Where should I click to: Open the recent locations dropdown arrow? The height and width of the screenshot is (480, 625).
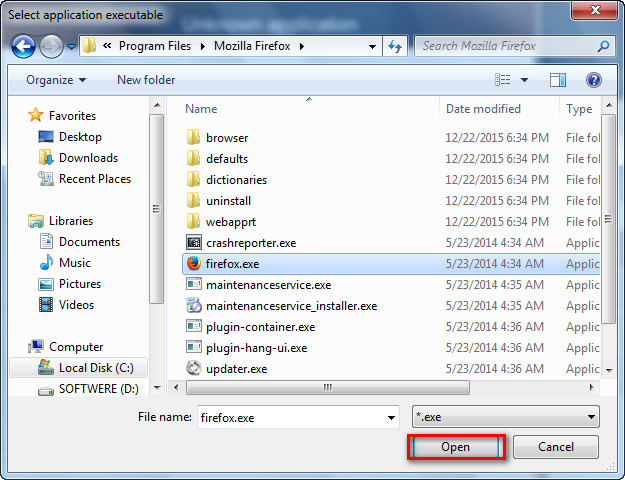71,47
